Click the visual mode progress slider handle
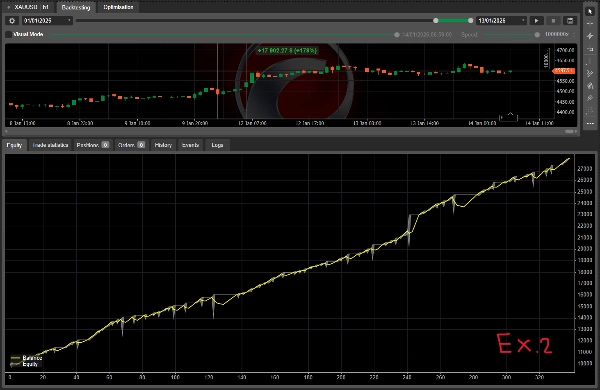The height and width of the screenshot is (390, 600). point(397,35)
